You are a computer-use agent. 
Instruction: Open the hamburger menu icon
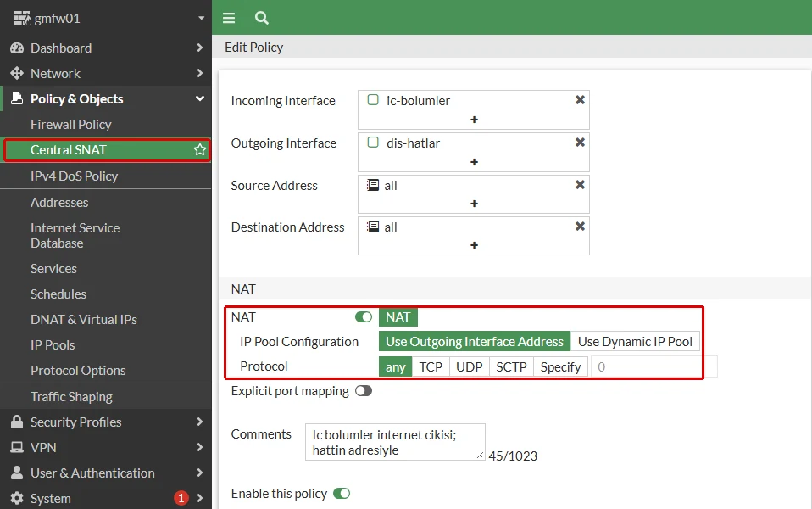click(229, 18)
